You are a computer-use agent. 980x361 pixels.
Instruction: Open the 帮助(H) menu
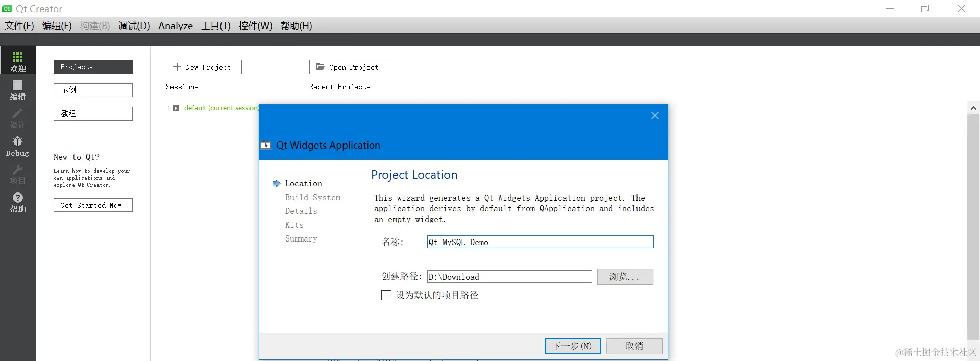pyautogui.click(x=296, y=26)
